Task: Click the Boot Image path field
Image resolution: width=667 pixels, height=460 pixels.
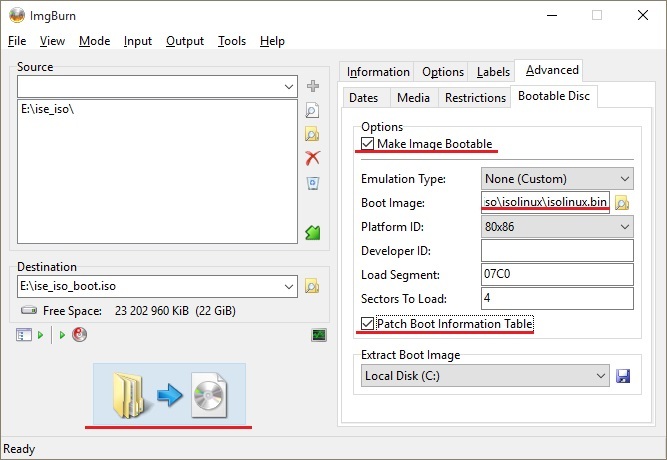Action: tap(545, 203)
